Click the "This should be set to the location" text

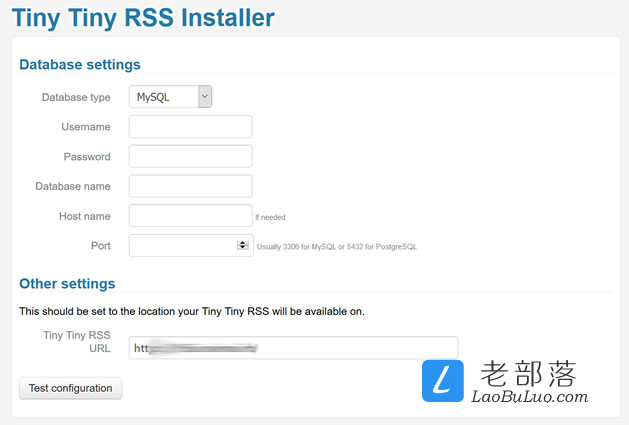click(192, 311)
